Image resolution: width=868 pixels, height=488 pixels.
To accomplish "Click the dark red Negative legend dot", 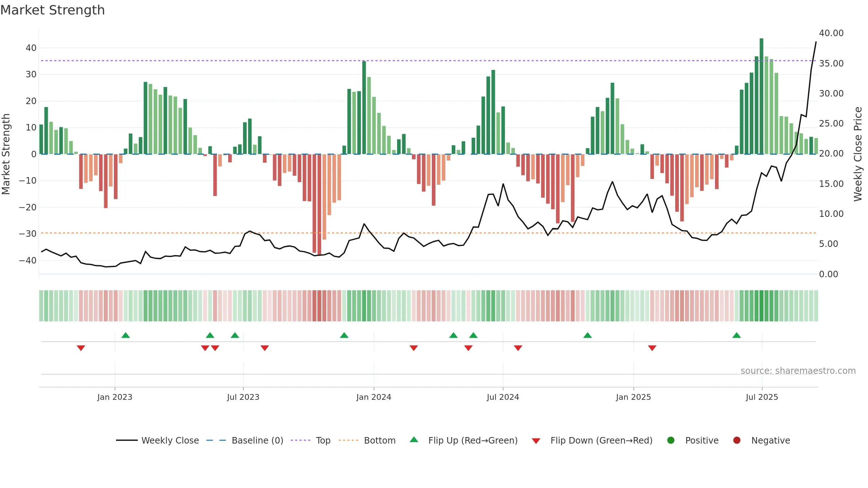I will tap(737, 440).
